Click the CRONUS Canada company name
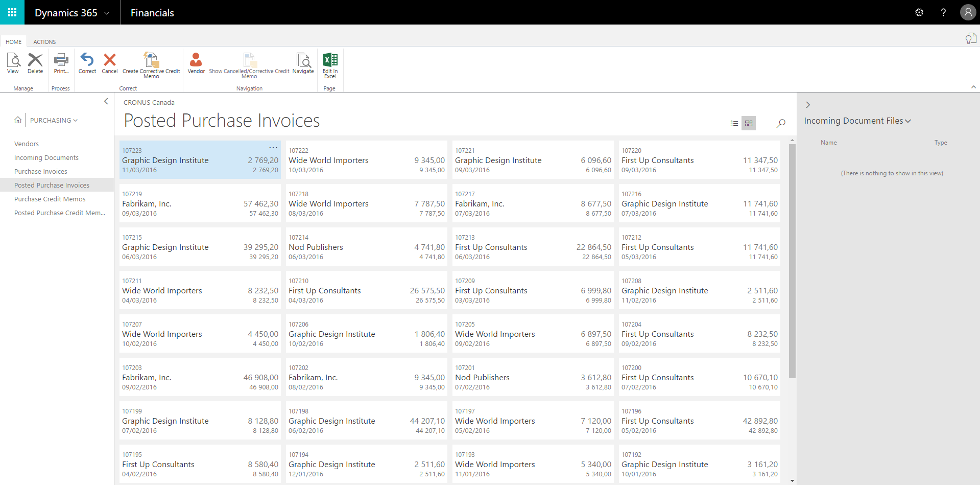Screen dimensions: 980x485 [149, 103]
